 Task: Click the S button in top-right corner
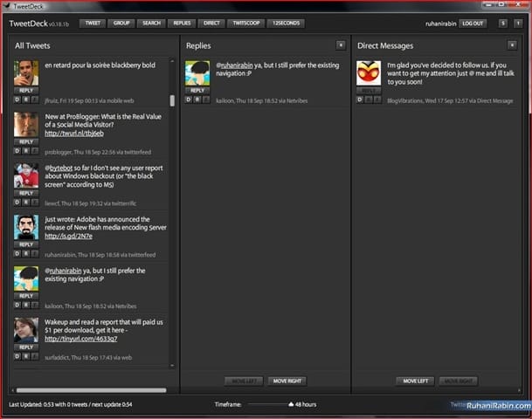503,23
